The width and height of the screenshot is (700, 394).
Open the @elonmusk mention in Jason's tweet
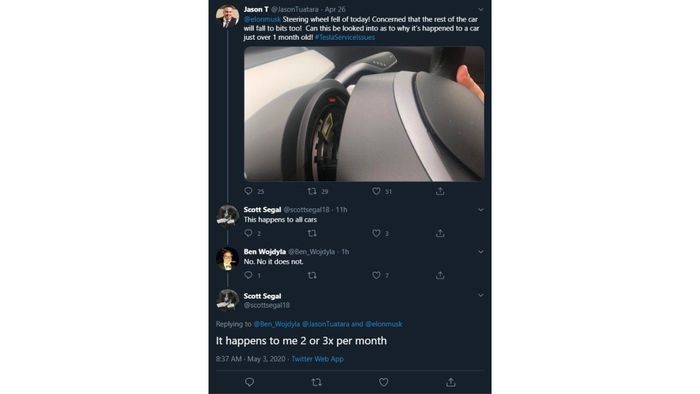coord(262,19)
